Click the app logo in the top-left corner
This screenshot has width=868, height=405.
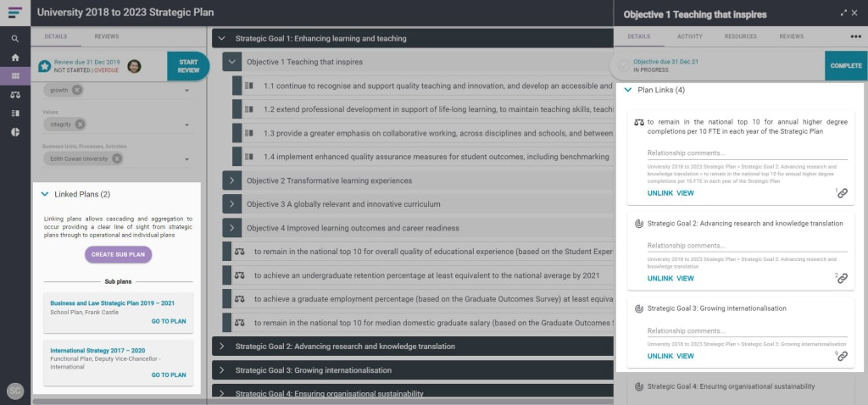(15, 13)
